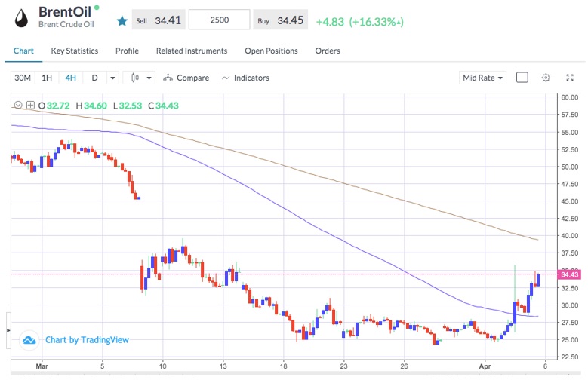588x380 pixels.
Task: Select the D daily timeframe
Action: pyautogui.click(x=94, y=78)
